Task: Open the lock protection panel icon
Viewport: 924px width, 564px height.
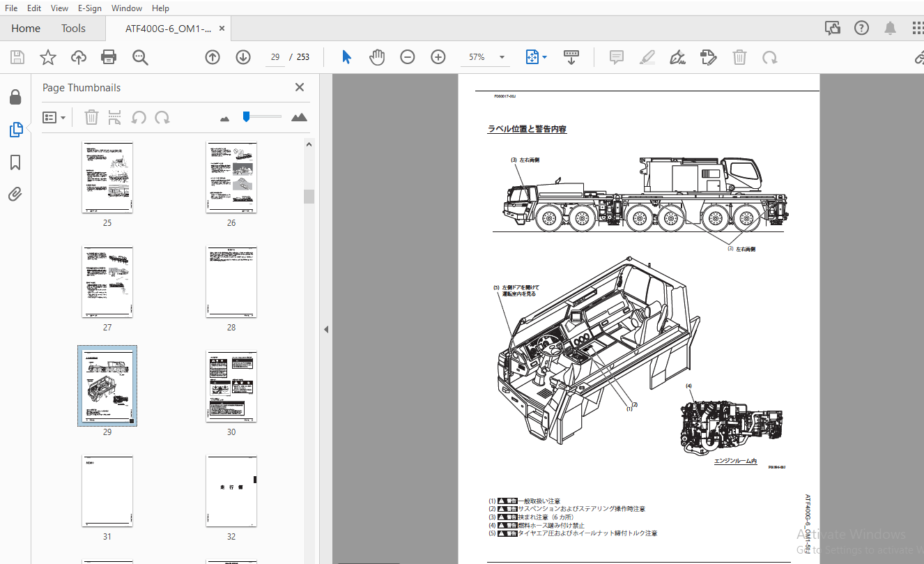Action: pos(15,97)
